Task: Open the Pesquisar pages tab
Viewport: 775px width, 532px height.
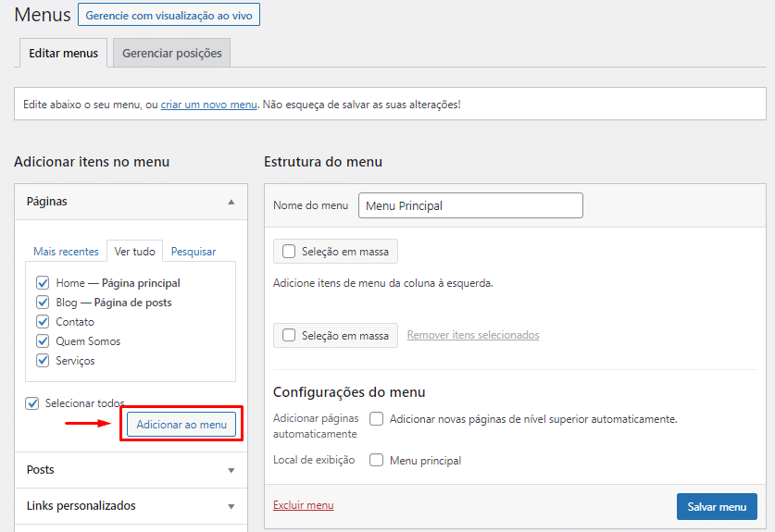Action: click(194, 252)
